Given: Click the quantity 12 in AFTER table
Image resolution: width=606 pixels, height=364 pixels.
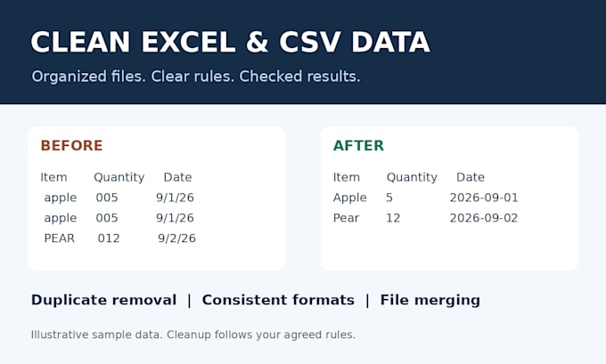Looking at the screenshot, I should (393, 218).
